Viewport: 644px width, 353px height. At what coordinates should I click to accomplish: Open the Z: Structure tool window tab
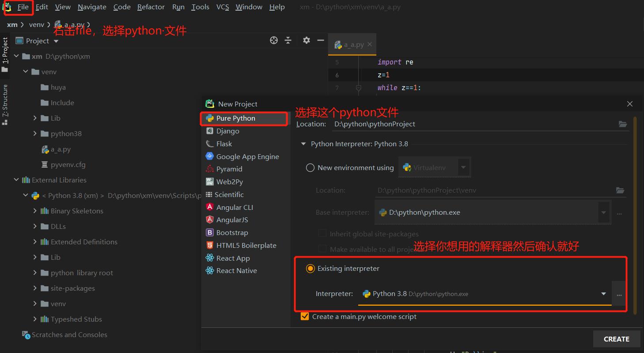[5, 104]
